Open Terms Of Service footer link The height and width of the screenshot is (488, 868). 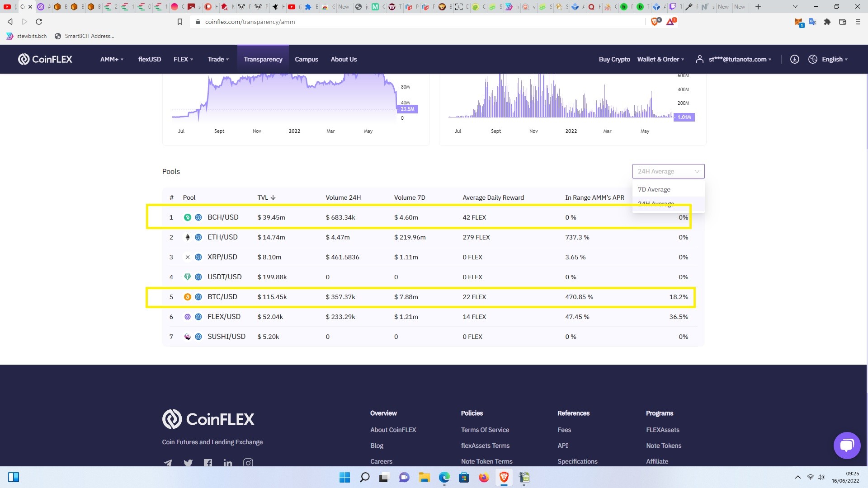[x=485, y=430]
